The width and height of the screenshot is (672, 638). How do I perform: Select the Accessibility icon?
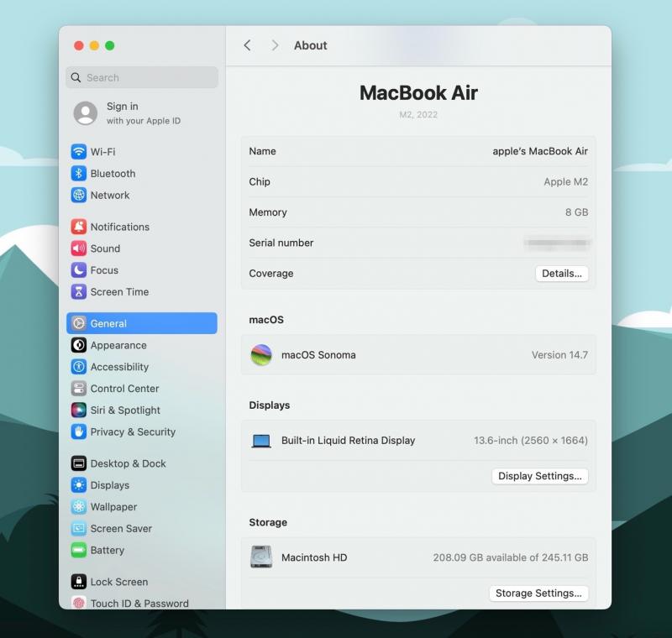pos(78,367)
